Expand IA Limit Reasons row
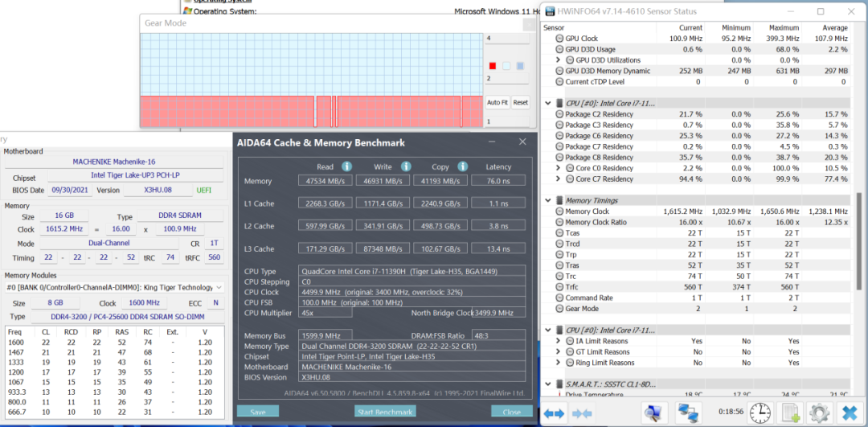 pos(558,341)
